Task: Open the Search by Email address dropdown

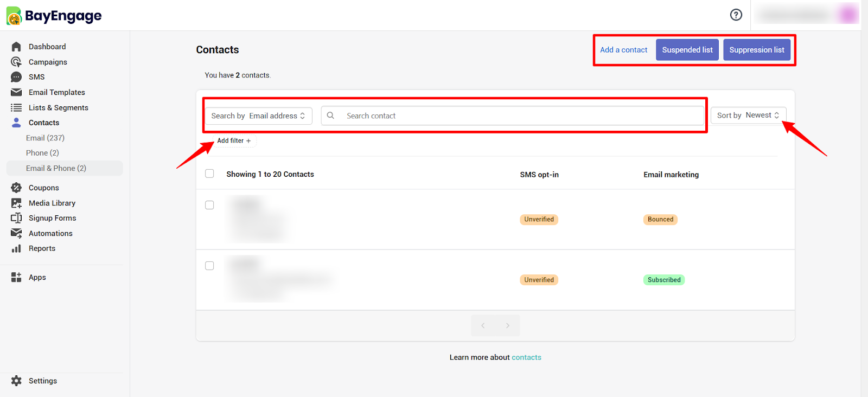Action: click(258, 116)
